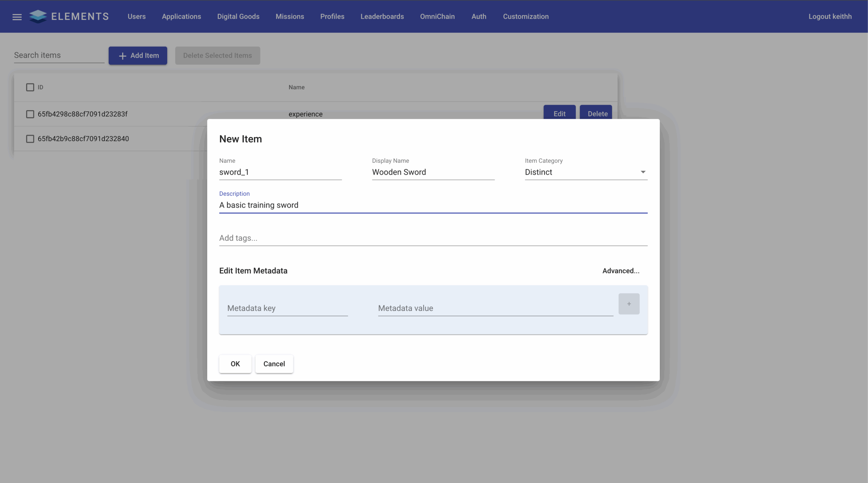This screenshot has height=483, width=868.
Task: Open the Item Category dropdown arrow
Action: coord(643,172)
